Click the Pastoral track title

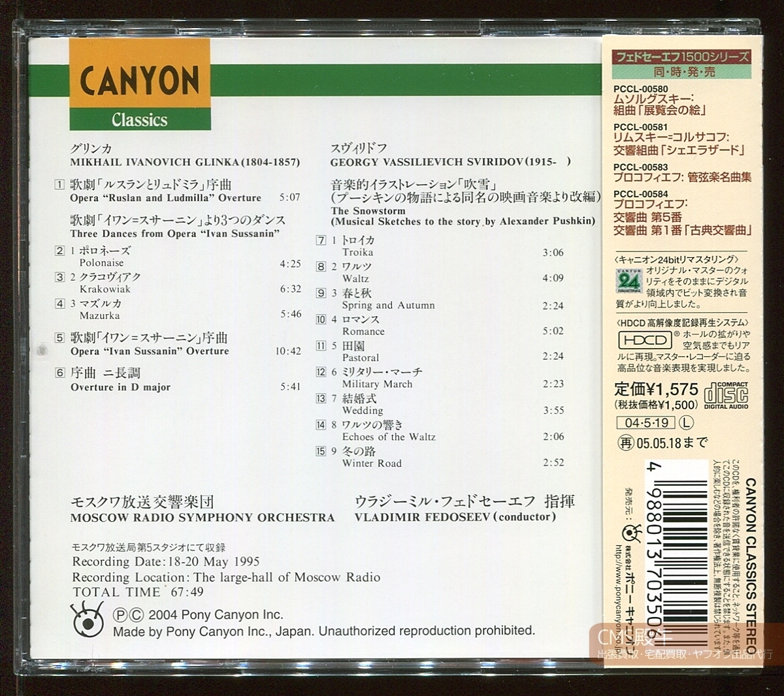(361, 358)
